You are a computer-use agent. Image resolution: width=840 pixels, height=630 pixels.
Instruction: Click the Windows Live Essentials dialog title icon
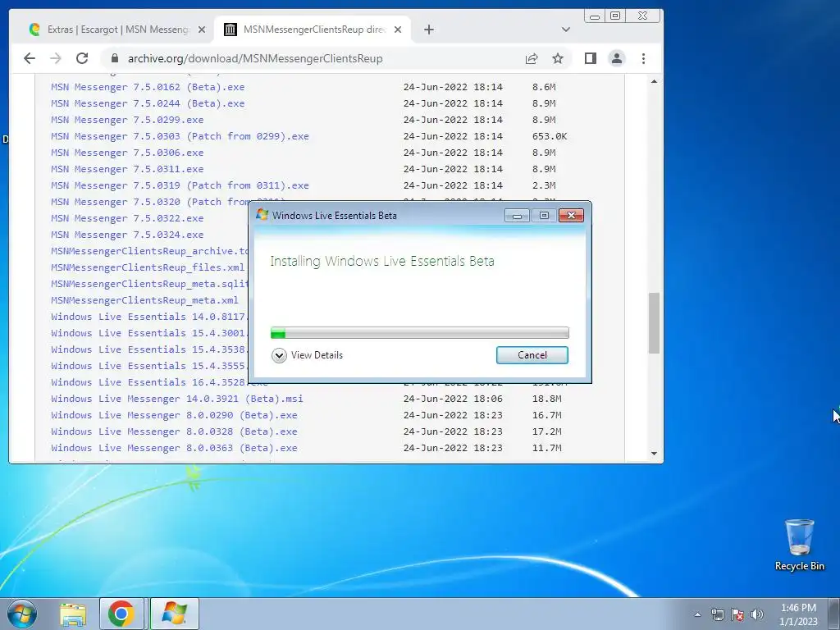click(x=262, y=215)
